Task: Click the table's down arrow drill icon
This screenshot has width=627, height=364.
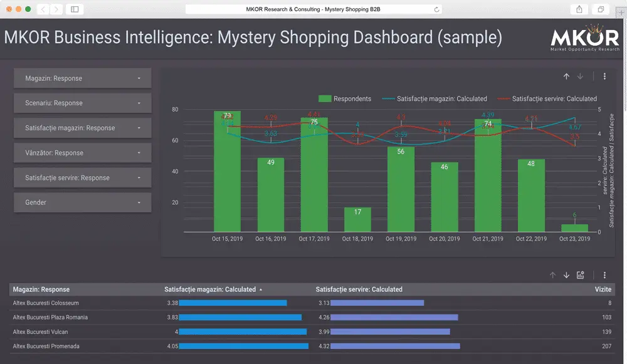Action: (566, 275)
